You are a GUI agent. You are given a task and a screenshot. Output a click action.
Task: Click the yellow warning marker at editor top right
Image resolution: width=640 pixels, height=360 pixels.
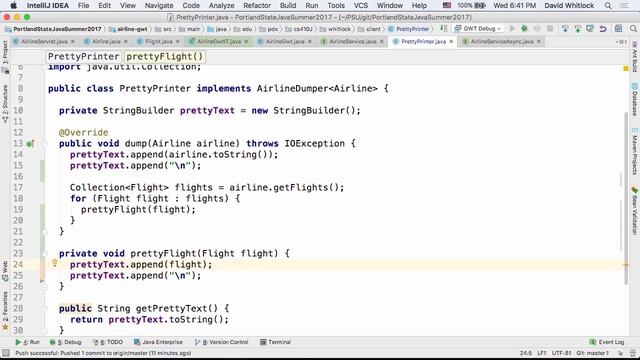626,69
